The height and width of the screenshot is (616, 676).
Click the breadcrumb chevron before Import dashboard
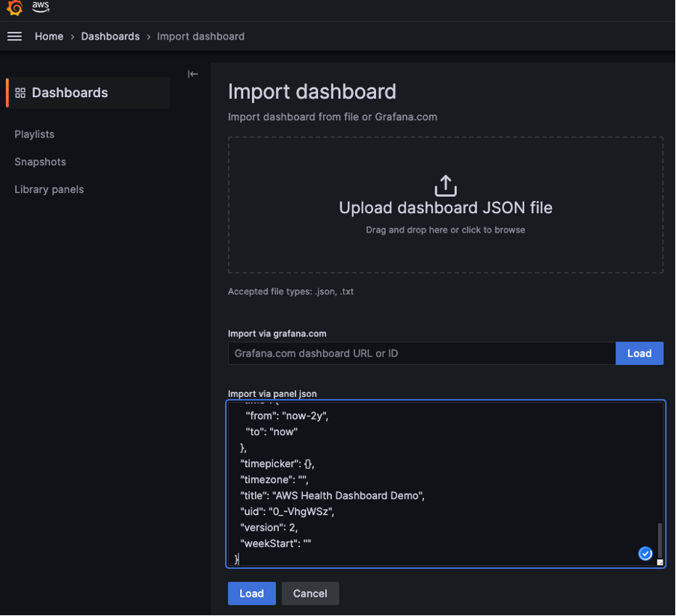click(149, 36)
